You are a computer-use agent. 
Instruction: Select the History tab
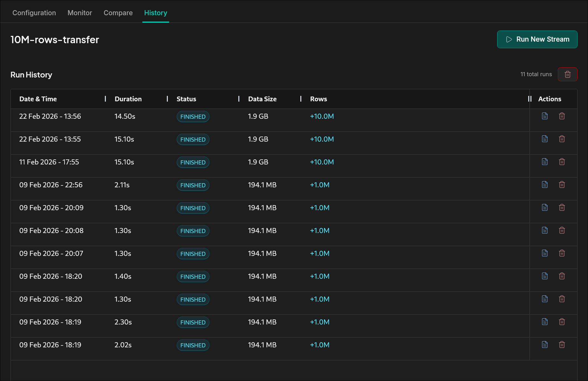(156, 13)
